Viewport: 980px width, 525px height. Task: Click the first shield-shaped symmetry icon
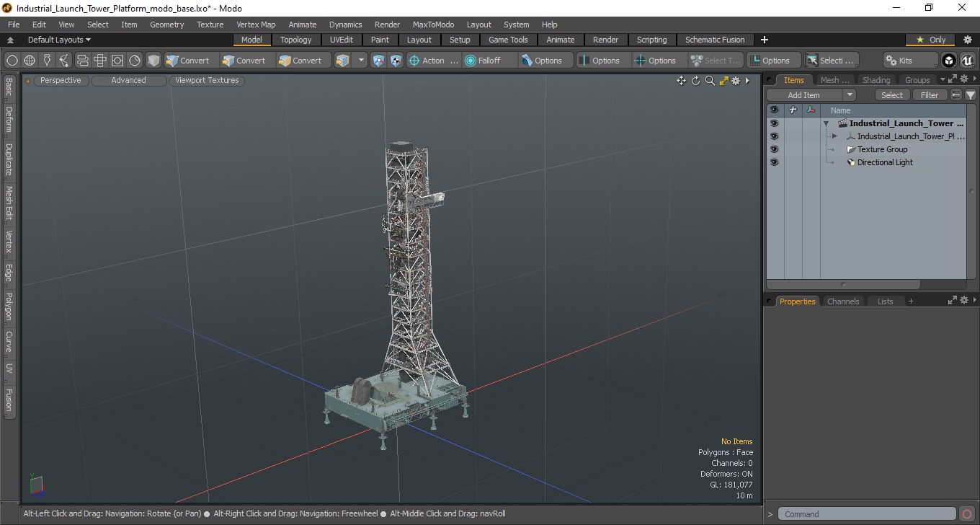(x=379, y=61)
